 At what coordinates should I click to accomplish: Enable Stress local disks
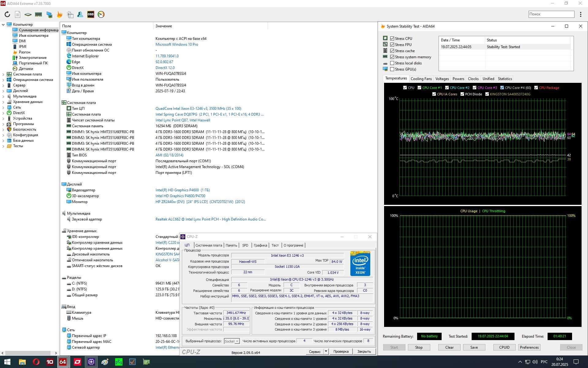(392, 63)
